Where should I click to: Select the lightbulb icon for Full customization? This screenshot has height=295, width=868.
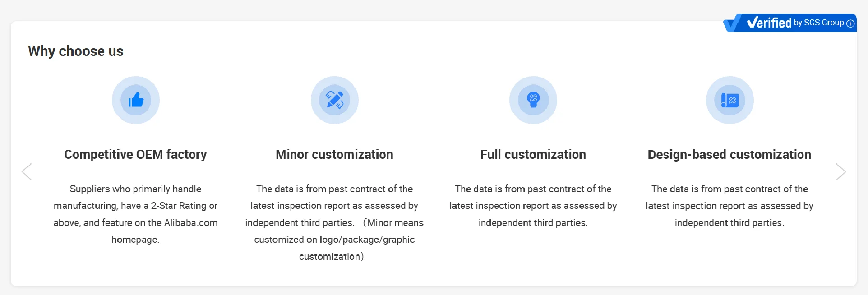point(533,100)
